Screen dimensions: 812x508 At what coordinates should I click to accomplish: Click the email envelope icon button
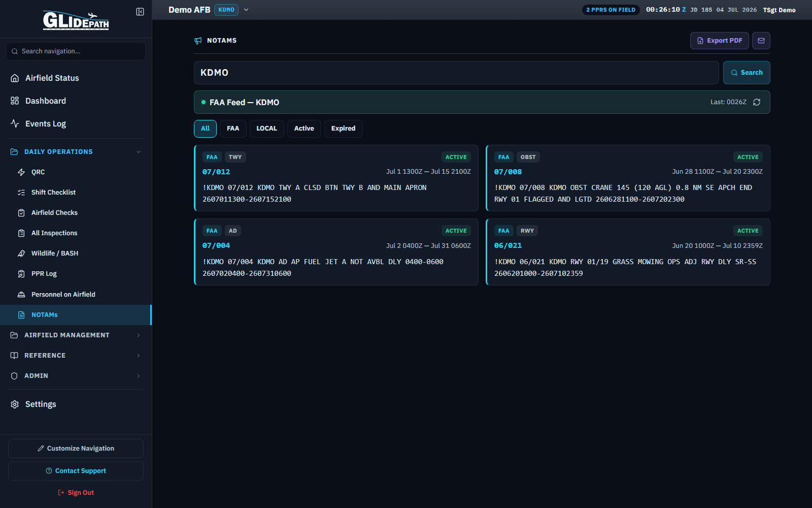(x=761, y=41)
